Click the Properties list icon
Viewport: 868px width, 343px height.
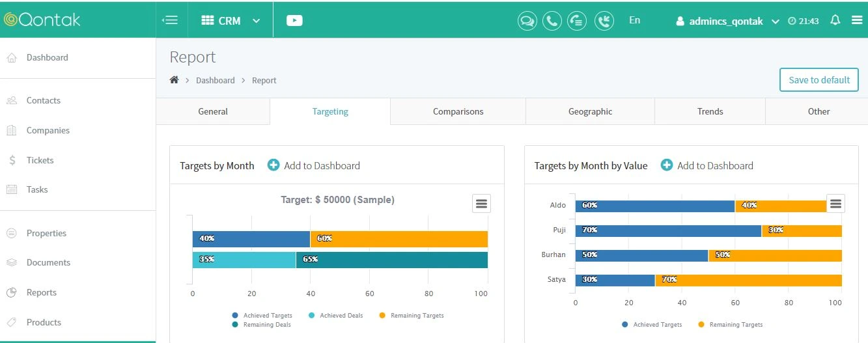(x=11, y=233)
